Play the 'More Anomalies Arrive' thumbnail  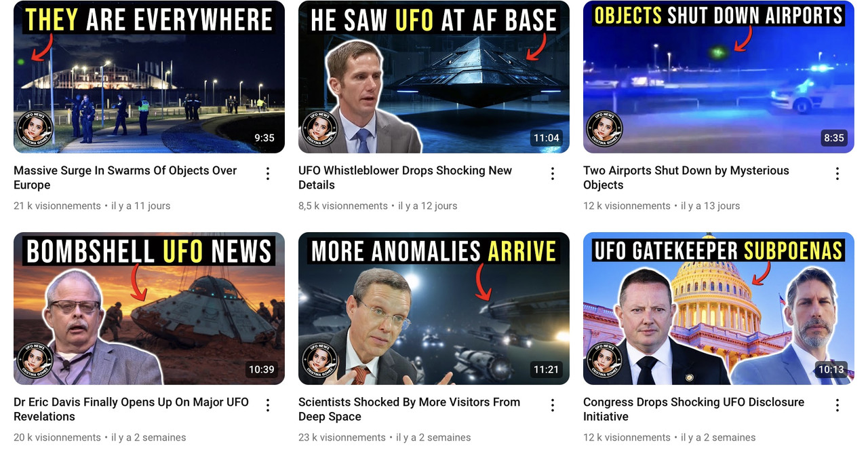434,308
